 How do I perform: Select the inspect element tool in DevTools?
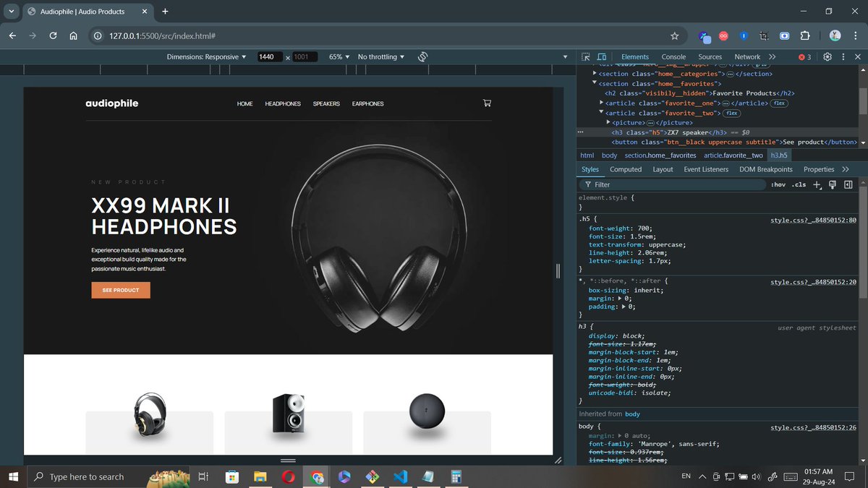(587, 56)
